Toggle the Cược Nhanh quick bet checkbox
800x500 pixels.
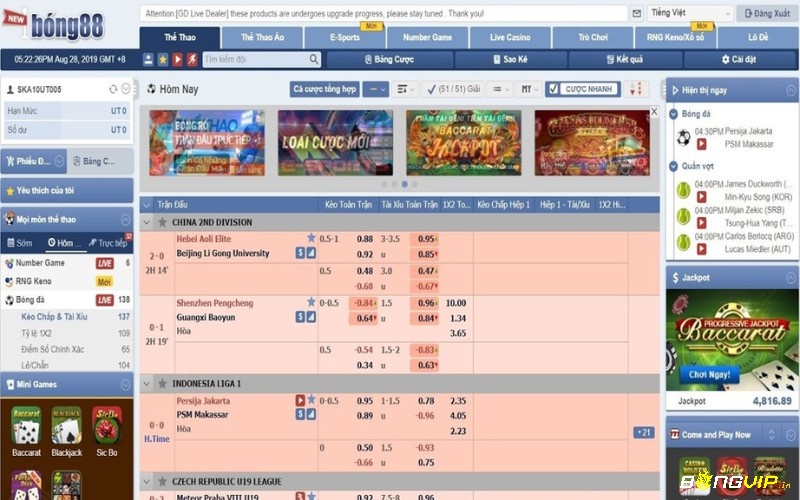click(x=554, y=89)
